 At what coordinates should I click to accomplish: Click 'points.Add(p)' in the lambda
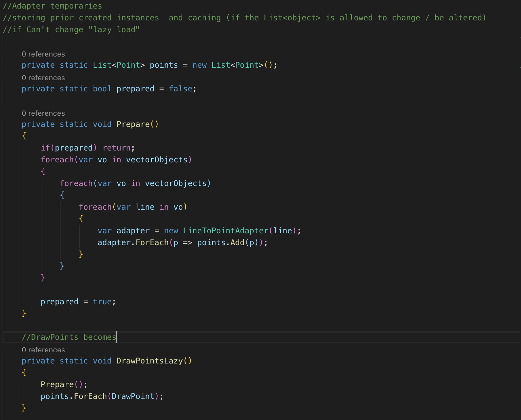coord(228,243)
